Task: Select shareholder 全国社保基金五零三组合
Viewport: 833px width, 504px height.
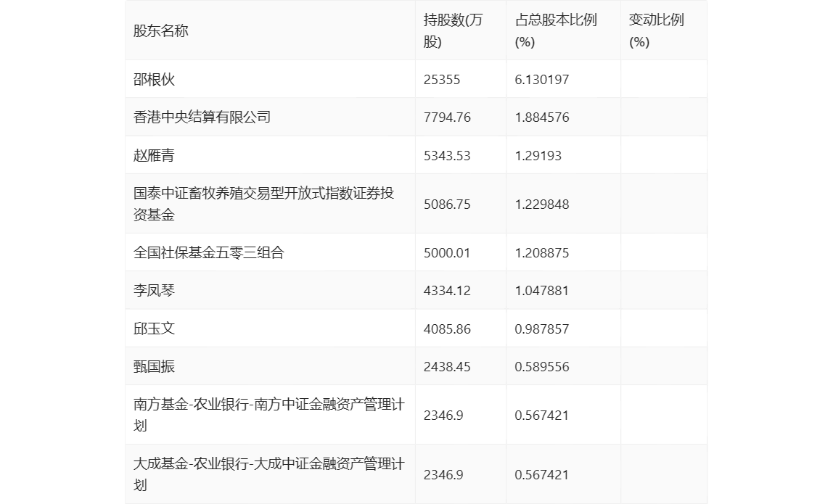Action: pyautogui.click(x=209, y=253)
